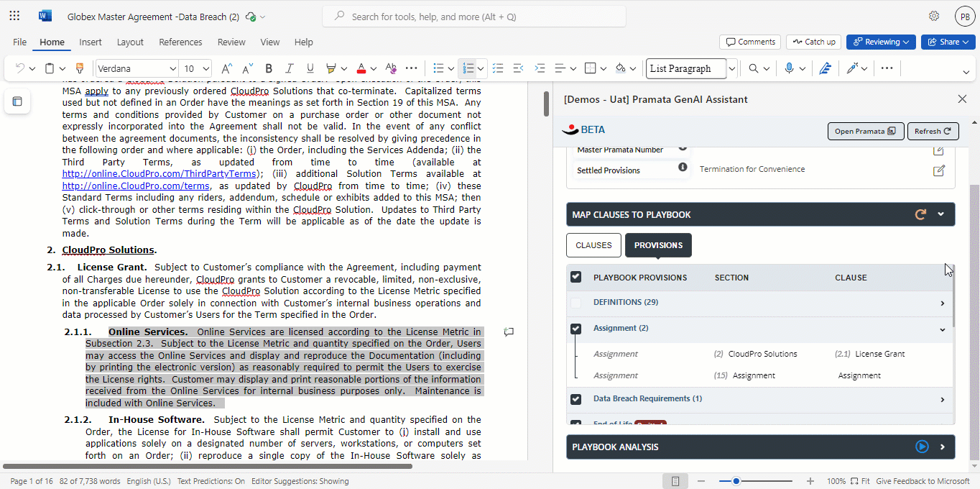Open Word settings gear

click(x=934, y=16)
